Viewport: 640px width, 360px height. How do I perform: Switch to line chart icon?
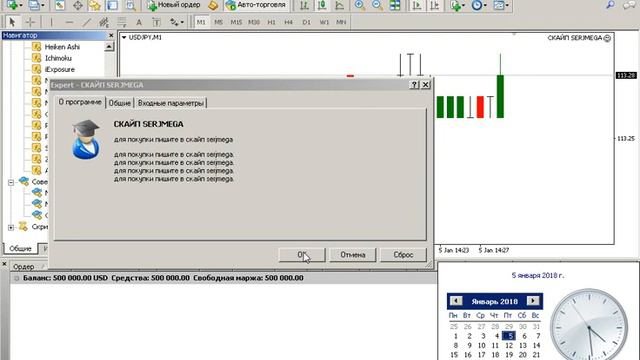(x=340, y=5)
